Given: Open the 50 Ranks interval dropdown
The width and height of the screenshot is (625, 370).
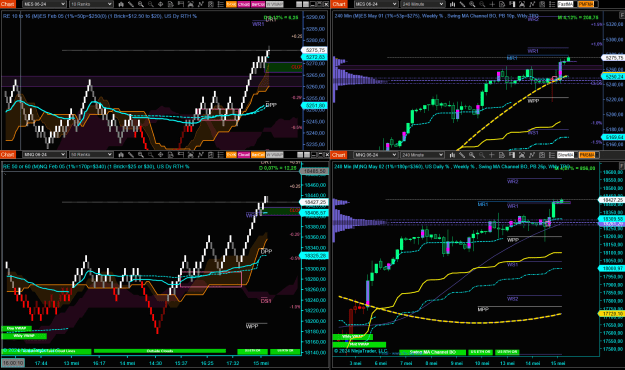Looking at the screenshot, I should [x=91, y=154].
